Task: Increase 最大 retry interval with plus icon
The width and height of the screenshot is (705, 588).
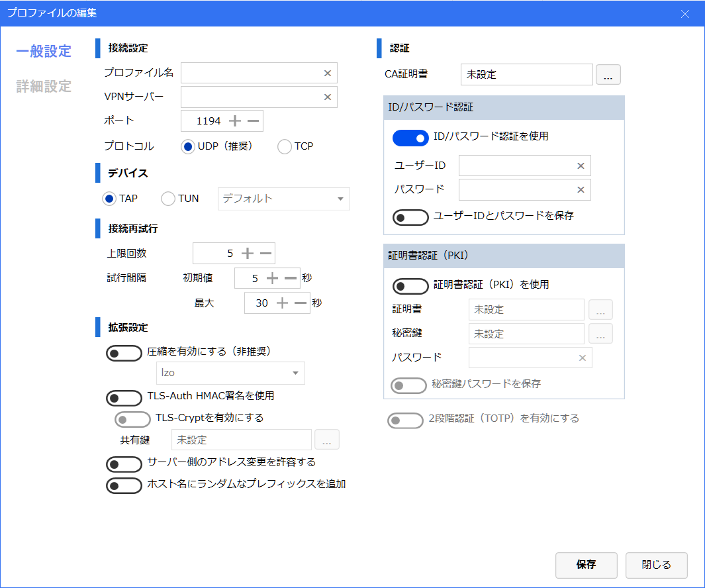Action: click(282, 303)
